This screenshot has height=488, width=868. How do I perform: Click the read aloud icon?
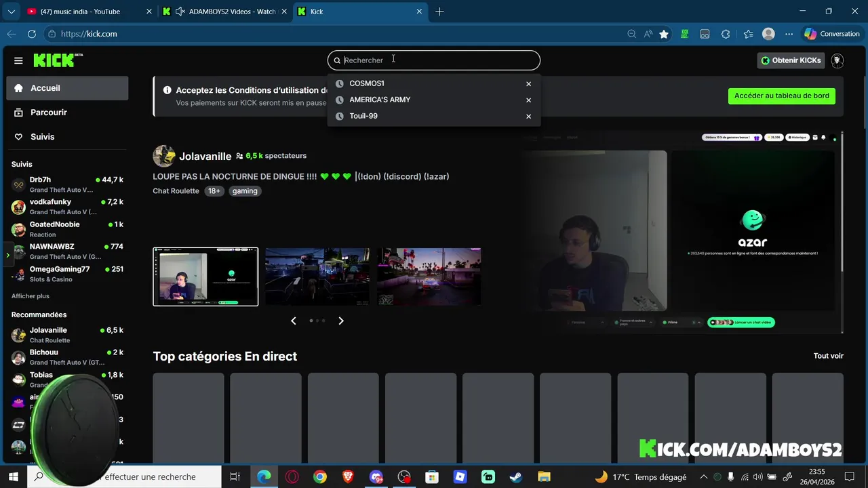coord(648,34)
